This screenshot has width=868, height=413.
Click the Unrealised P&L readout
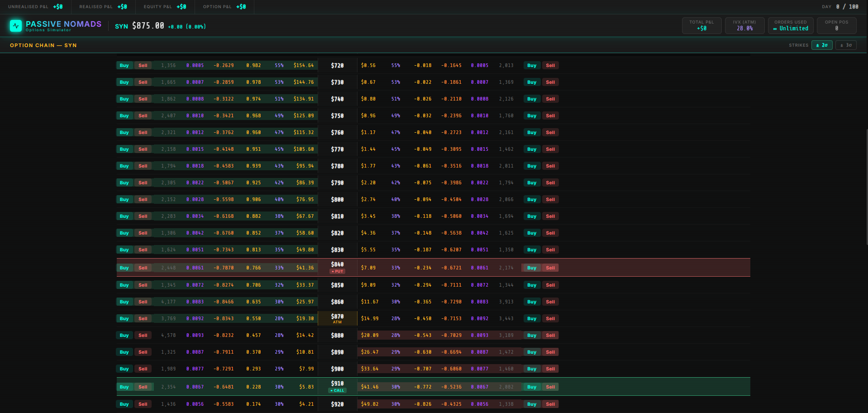coord(35,7)
